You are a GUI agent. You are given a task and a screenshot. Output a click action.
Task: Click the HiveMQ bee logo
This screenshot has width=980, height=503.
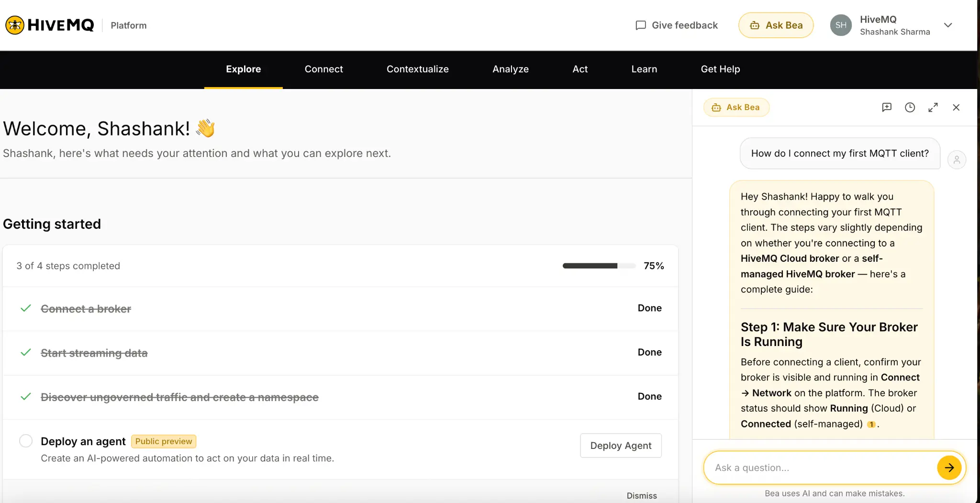(15, 25)
